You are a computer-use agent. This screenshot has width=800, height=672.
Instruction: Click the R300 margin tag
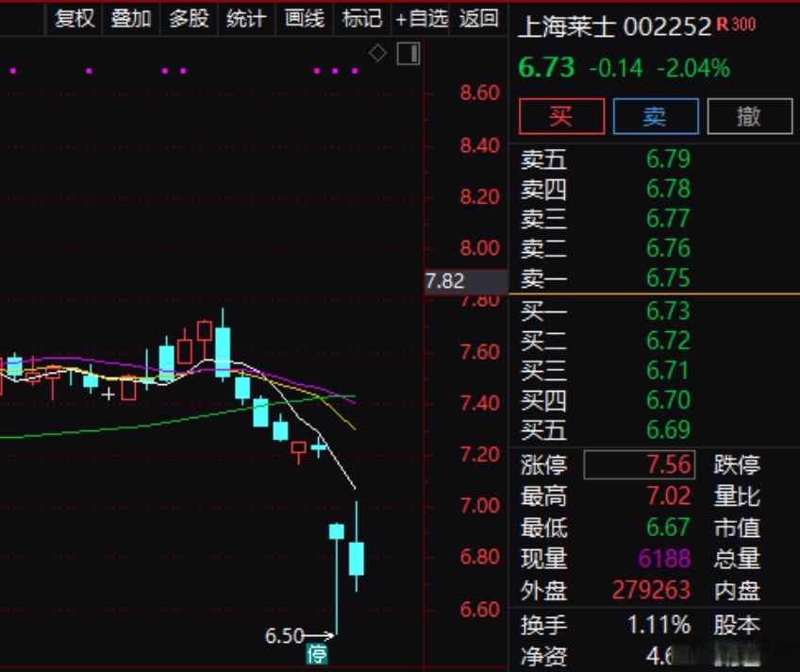736,24
